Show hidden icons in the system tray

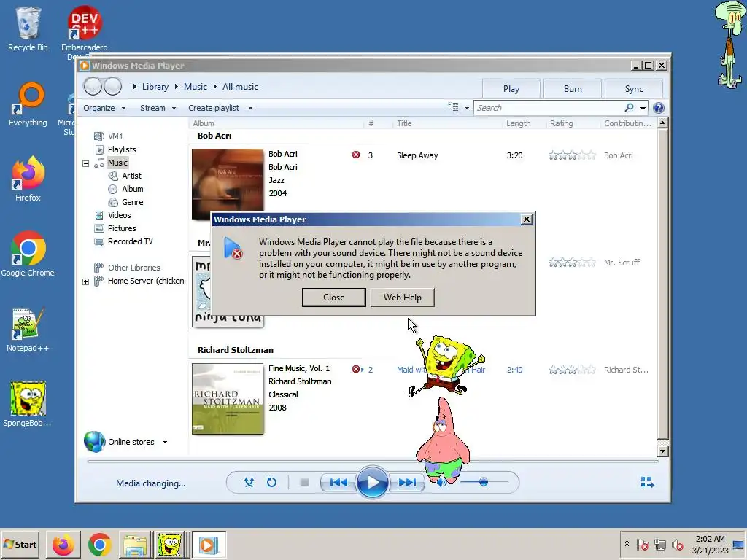[x=627, y=544]
